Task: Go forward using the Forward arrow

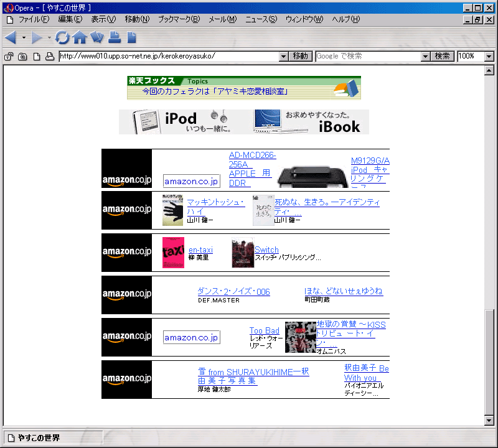Action: click(x=37, y=37)
